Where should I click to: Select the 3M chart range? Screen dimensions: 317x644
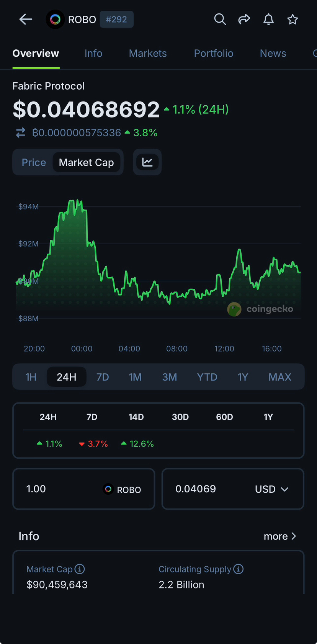point(170,377)
